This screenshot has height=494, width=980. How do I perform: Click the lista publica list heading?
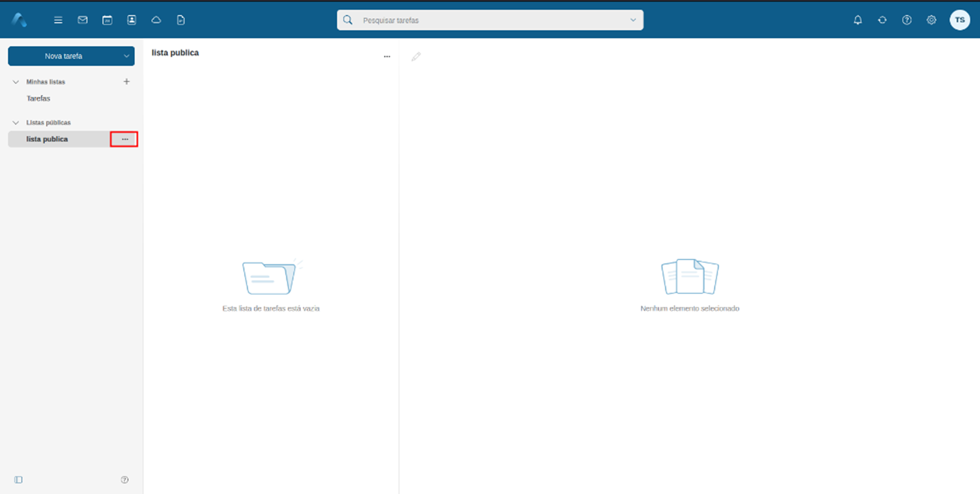coord(175,53)
